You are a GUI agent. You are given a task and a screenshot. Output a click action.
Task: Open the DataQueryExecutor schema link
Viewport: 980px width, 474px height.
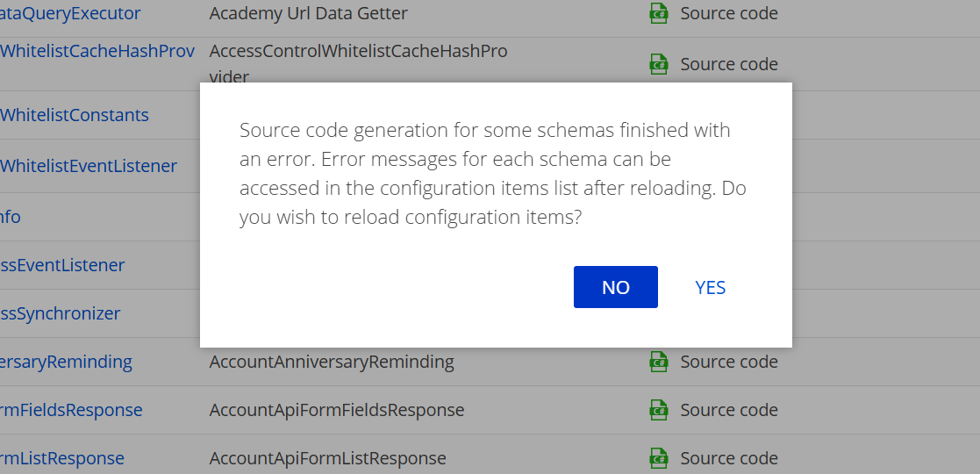[70, 13]
